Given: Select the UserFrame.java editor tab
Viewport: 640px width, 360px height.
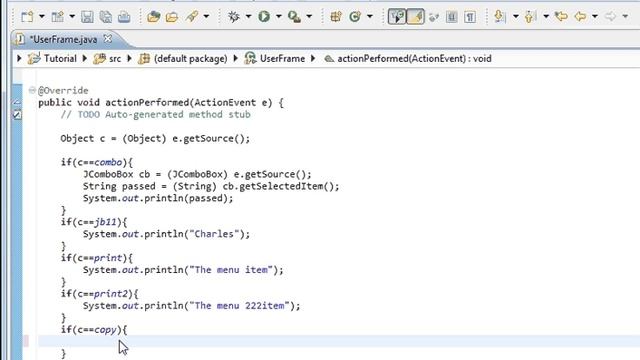Looking at the screenshot, I should click(63, 40).
